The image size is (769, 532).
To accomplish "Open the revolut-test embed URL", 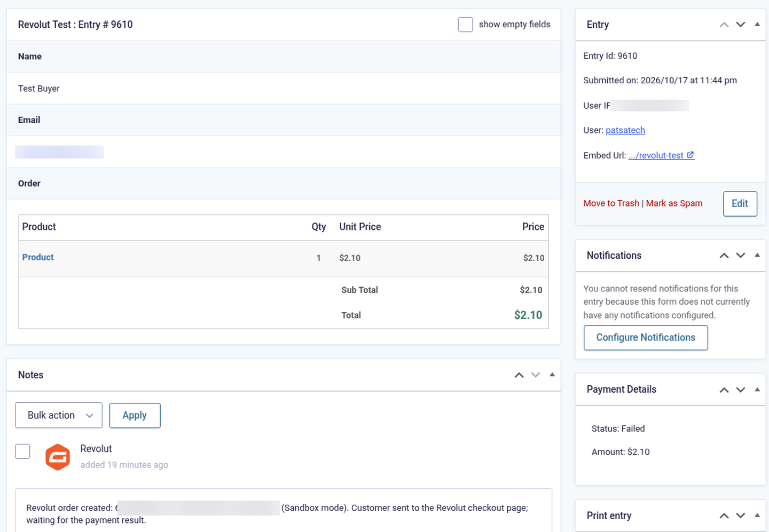I will [656, 155].
